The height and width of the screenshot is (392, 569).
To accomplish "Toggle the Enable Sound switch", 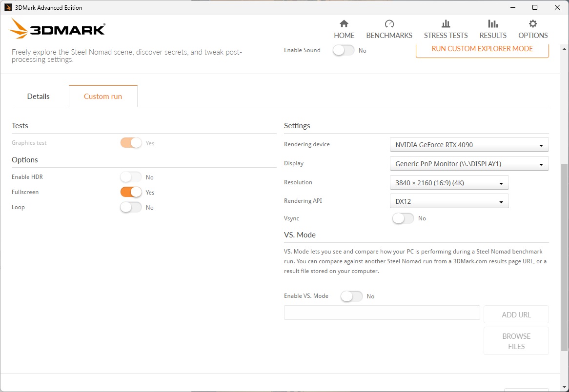I will click(343, 50).
